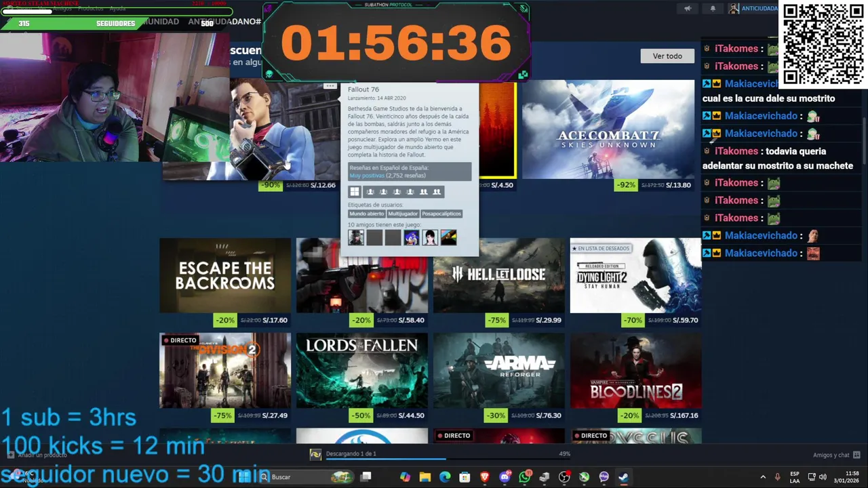
Task: Select the Posapocalípticos user tag
Action: [441, 213]
